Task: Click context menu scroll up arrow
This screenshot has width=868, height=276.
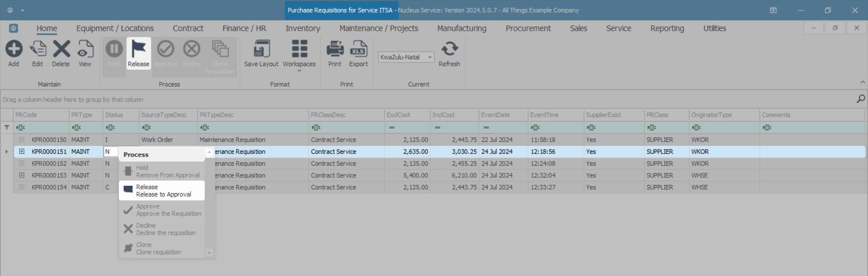Action: coord(209,152)
